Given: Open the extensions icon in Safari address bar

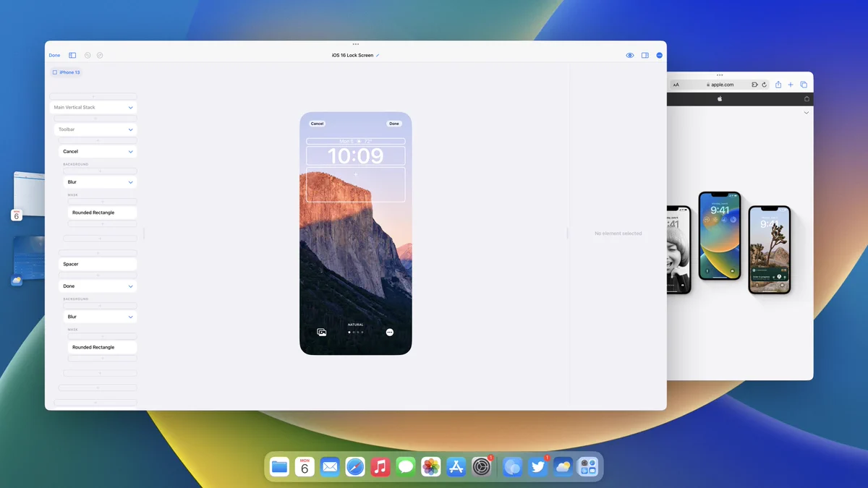Looking at the screenshot, I should click(755, 85).
